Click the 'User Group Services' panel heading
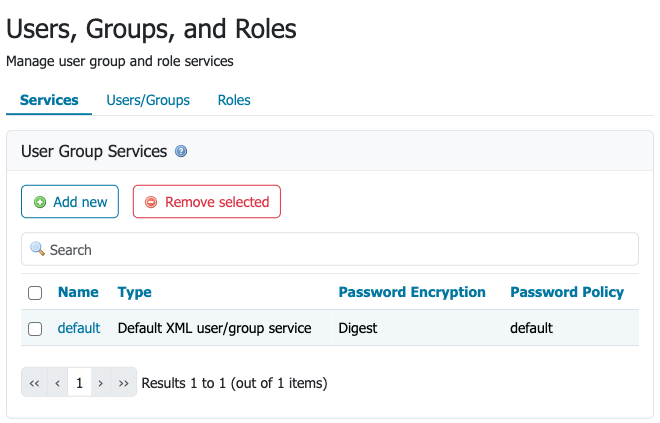660x423 pixels. point(94,151)
